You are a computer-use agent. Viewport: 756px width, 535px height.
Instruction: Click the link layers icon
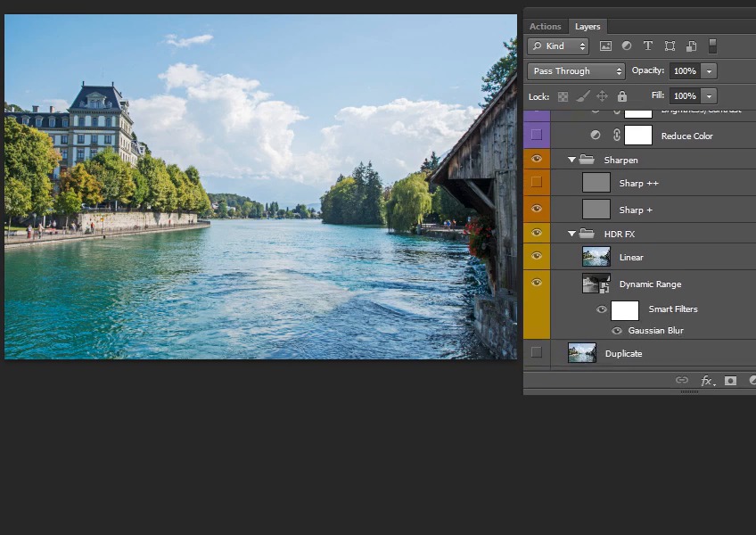682,380
